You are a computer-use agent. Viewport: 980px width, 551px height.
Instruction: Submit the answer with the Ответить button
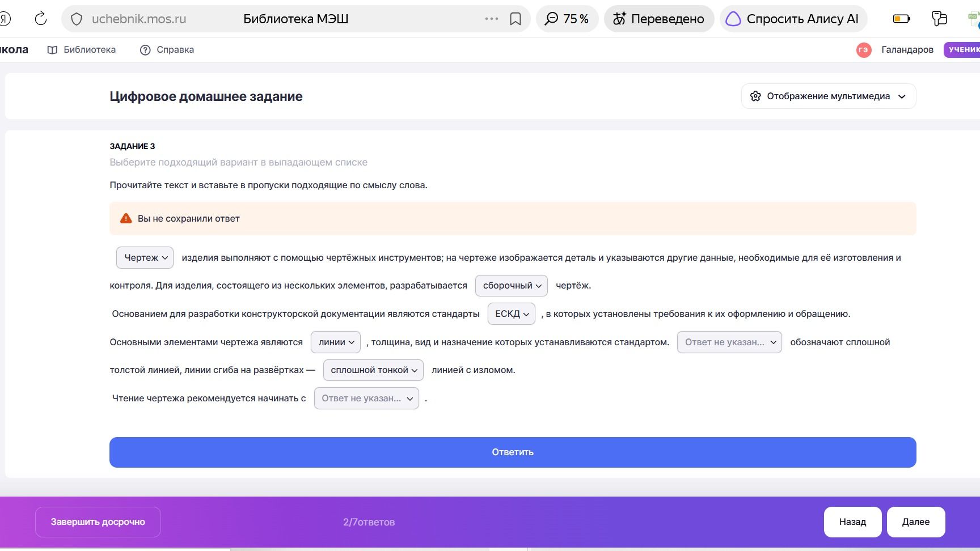click(513, 452)
